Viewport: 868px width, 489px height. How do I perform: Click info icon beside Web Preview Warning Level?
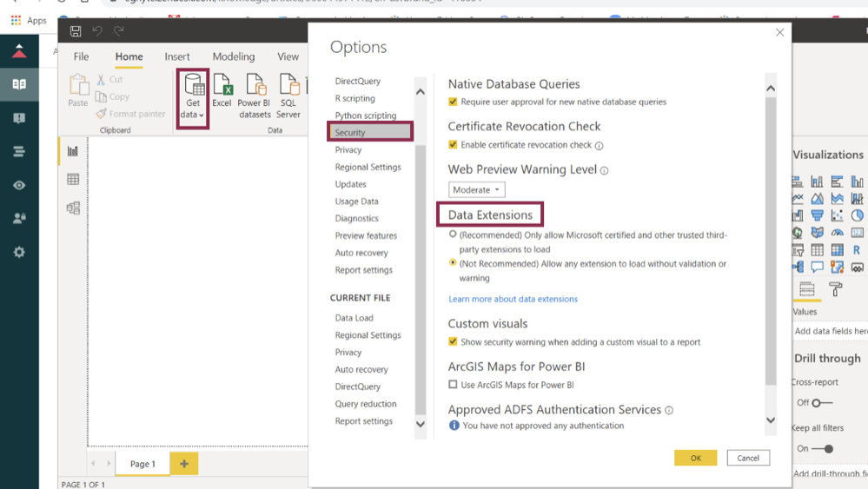click(x=605, y=171)
